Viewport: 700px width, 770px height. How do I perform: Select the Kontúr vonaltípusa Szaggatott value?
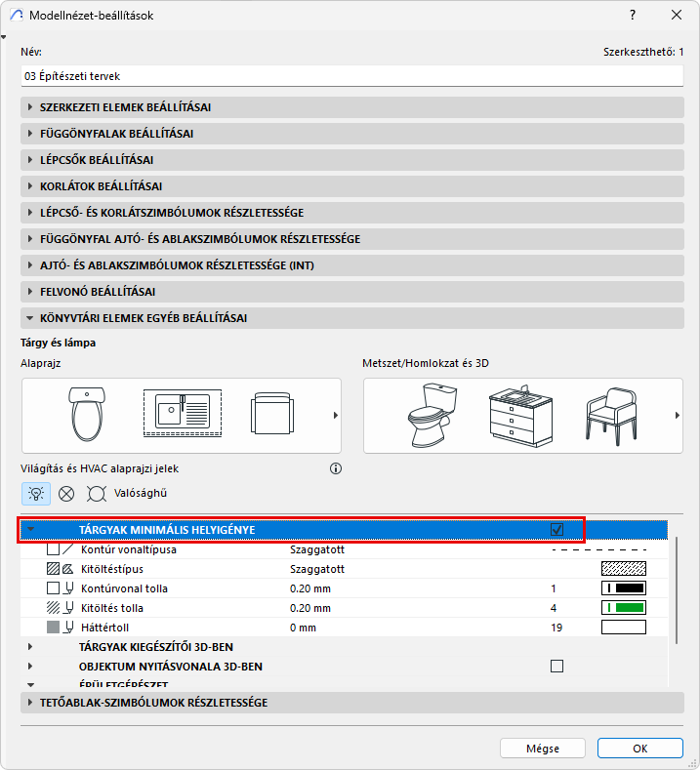pos(317,549)
